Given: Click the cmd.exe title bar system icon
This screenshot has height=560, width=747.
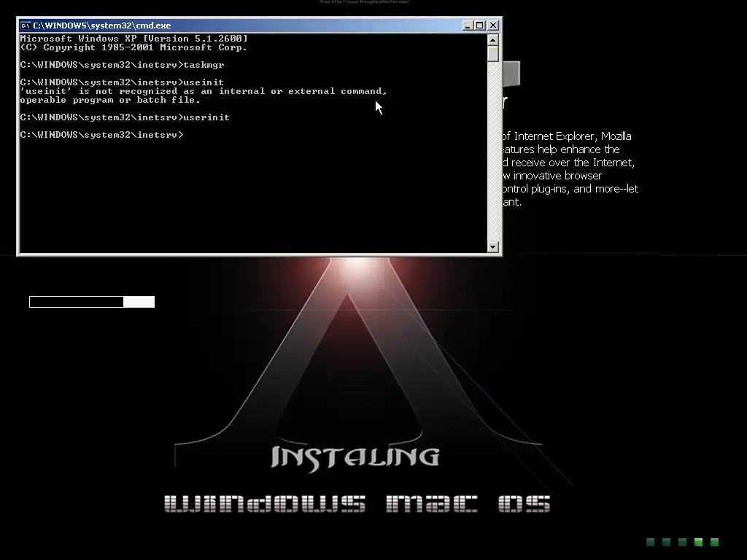Looking at the screenshot, I should click(x=26, y=26).
